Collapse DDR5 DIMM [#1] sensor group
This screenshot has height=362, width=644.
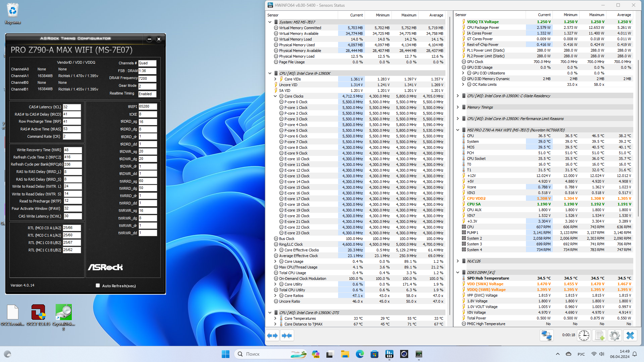pyautogui.click(x=458, y=273)
